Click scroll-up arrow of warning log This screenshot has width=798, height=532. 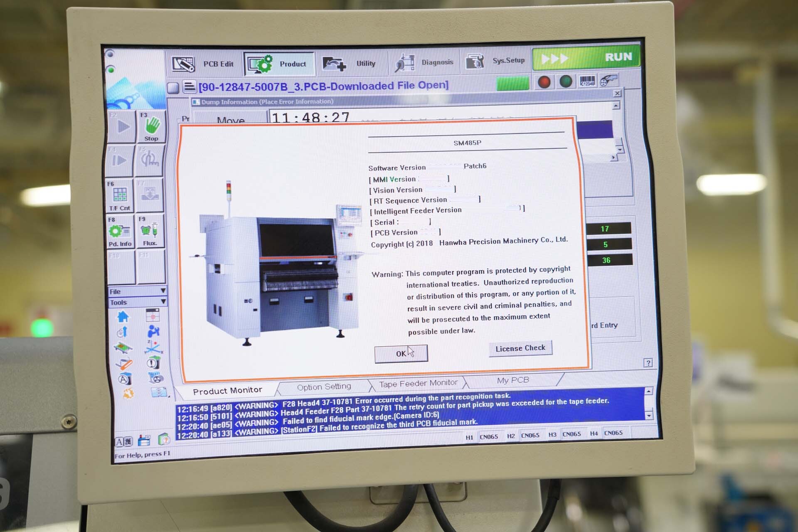coord(648,391)
